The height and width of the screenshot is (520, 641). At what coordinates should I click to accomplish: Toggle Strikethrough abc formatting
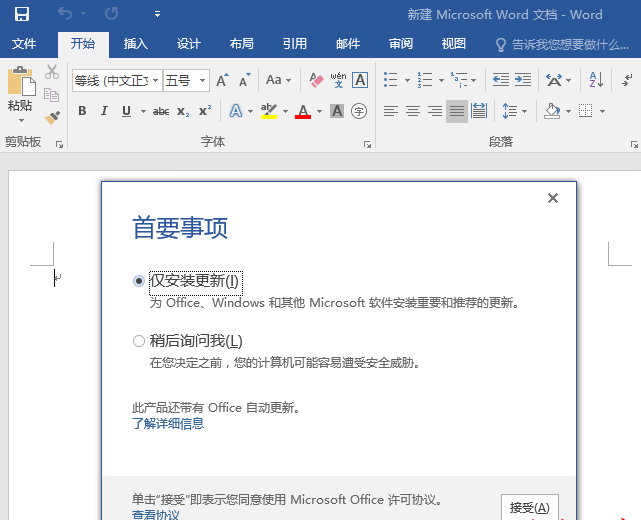161,111
